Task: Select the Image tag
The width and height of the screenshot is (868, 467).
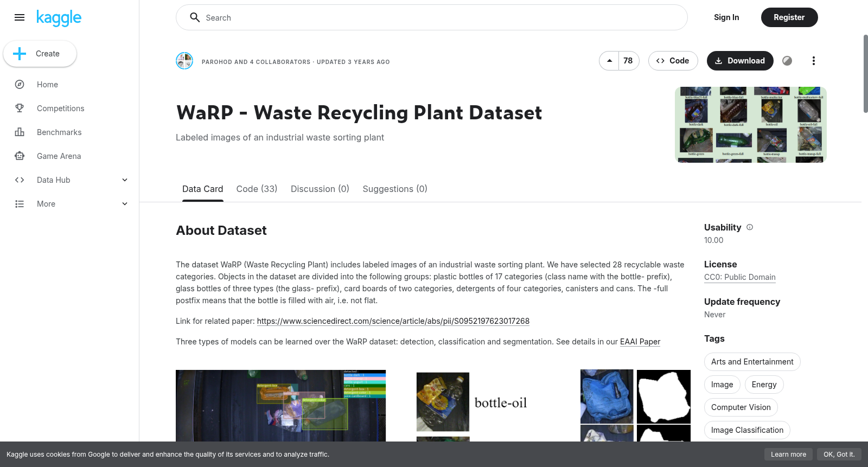Action: pos(722,385)
